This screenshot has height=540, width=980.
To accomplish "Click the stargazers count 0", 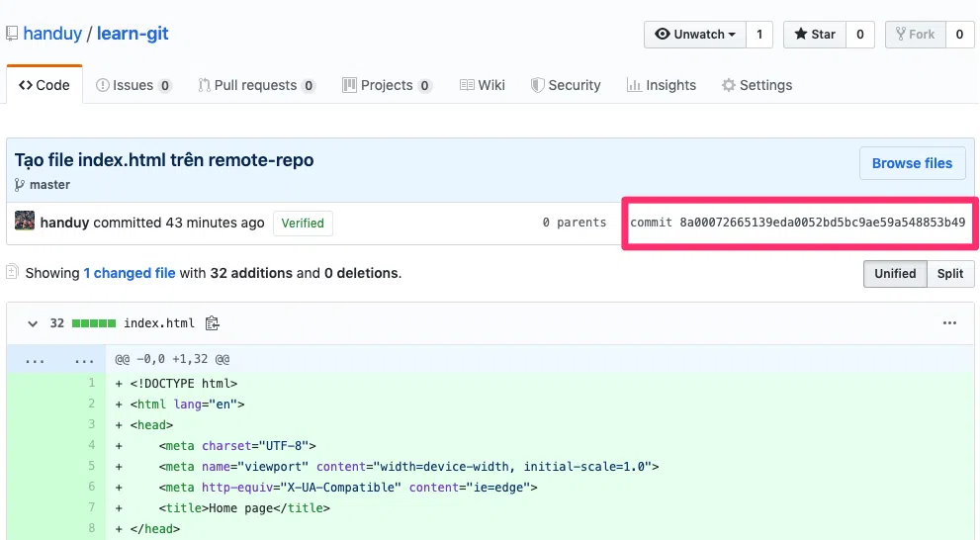I will coord(860,35).
